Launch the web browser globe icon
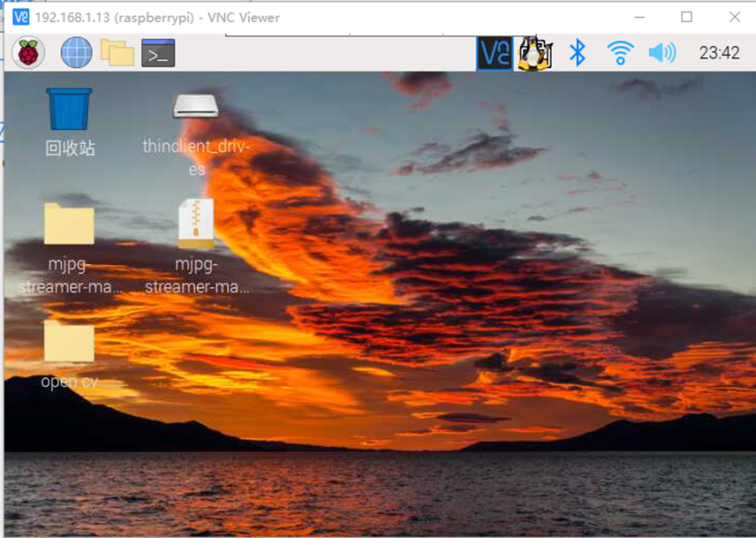Image resolution: width=756 pixels, height=538 pixels. (76, 52)
